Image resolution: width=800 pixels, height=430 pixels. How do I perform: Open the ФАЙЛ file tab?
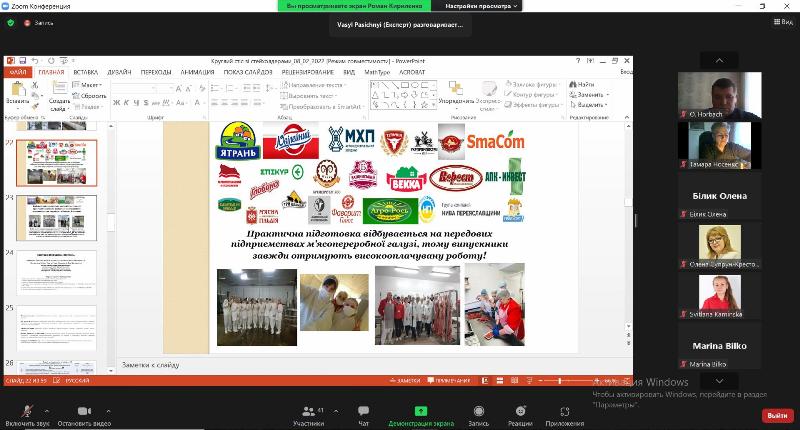click(x=18, y=72)
